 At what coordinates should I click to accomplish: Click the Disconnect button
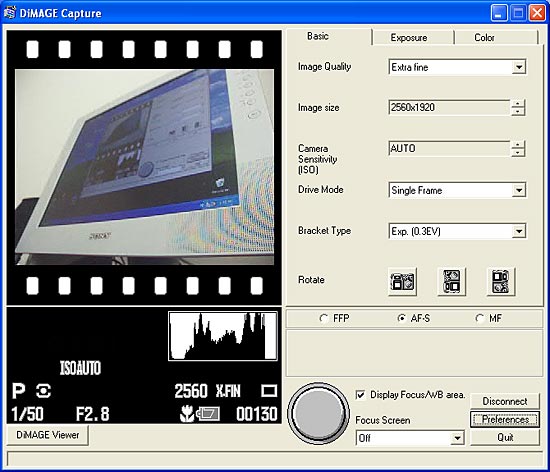[505, 401]
